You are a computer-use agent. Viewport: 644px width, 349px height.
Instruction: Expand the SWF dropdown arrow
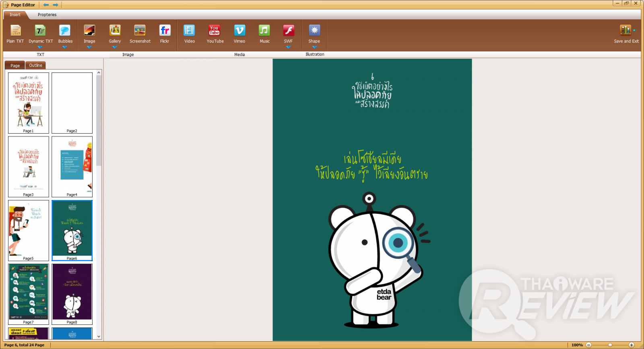point(288,47)
